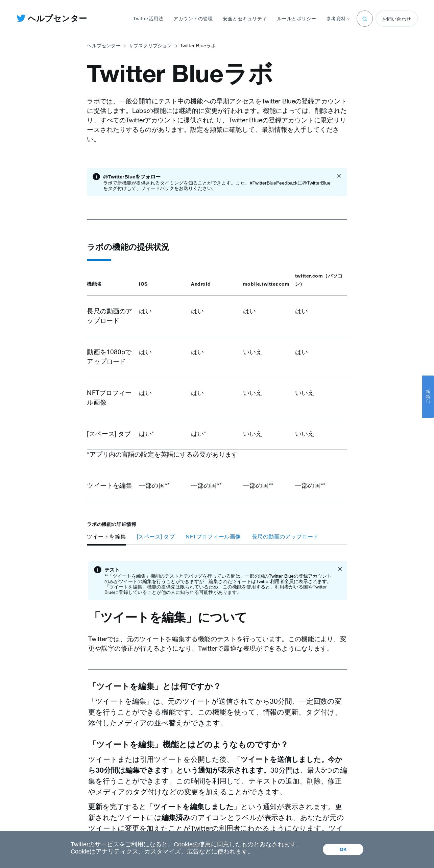Click the ヘルプセンター header title
Viewport: 434px width, 868px height.
click(57, 18)
